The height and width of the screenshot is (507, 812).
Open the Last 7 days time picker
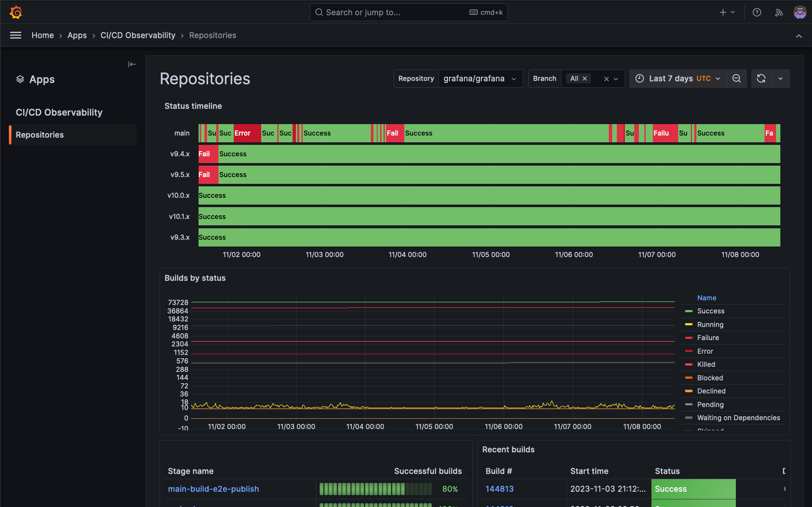(x=677, y=78)
